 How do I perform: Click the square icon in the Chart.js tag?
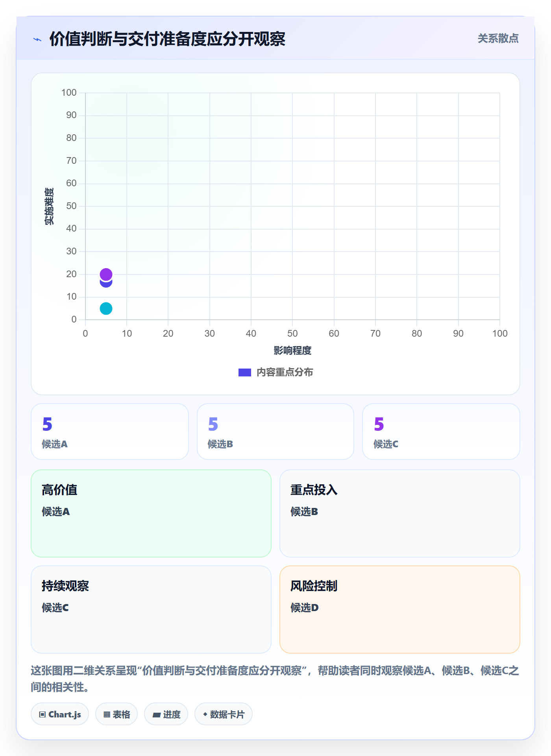43,714
